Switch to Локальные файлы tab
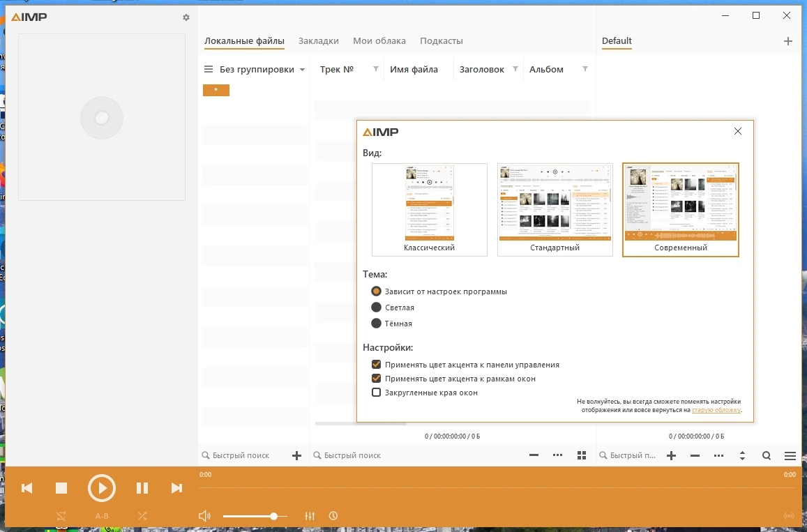 click(x=244, y=40)
